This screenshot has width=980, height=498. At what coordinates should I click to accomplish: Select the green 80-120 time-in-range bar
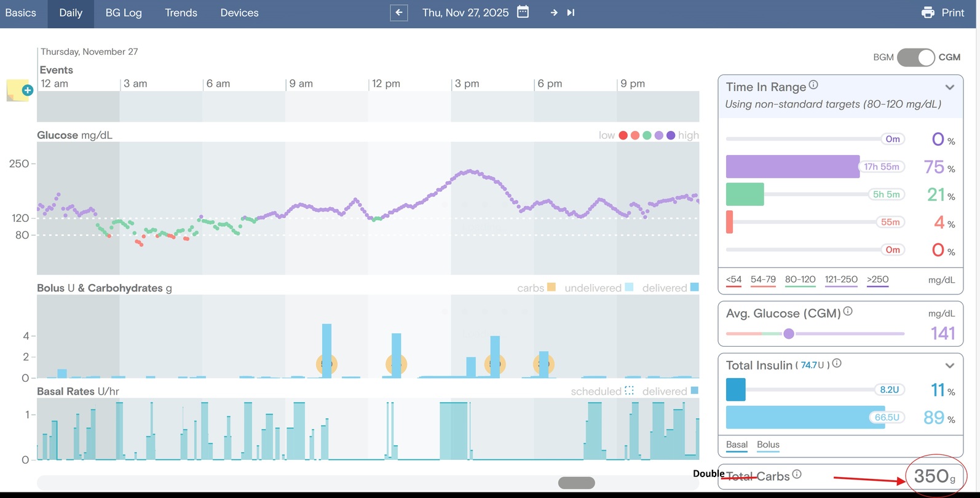pyautogui.click(x=745, y=194)
